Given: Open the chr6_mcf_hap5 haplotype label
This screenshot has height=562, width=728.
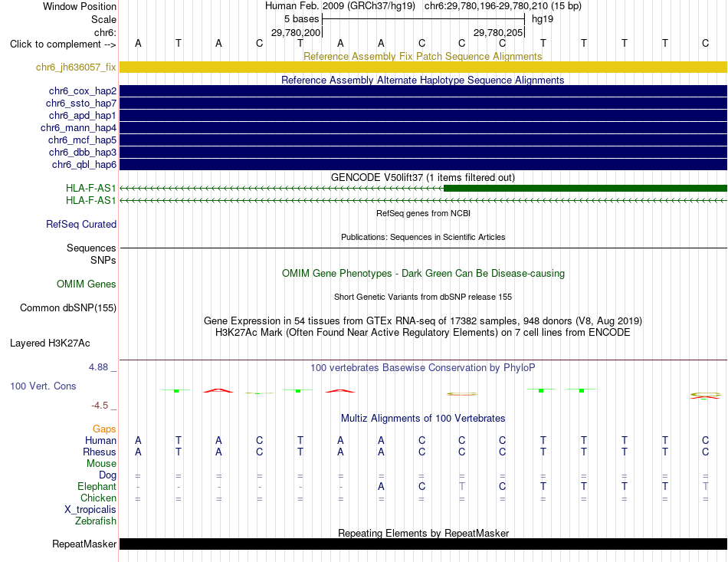Looking at the screenshot, I should pyautogui.click(x=82, y=140).
